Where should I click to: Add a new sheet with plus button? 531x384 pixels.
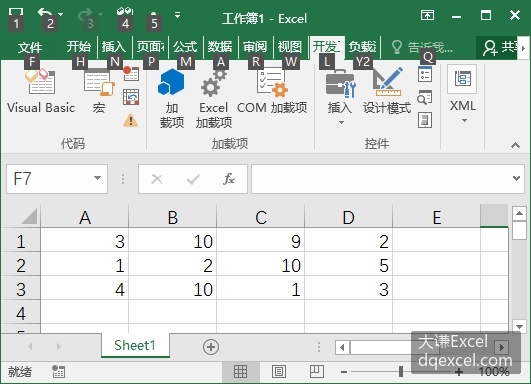pyautogui.click(x=211, y=347)
